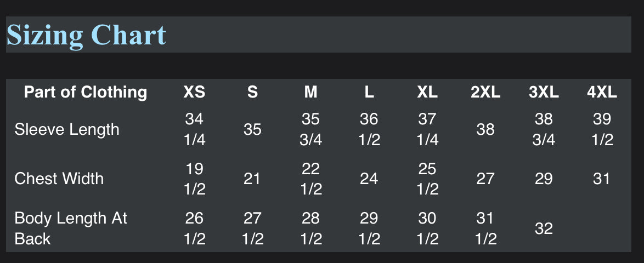Select the XL column header

coord(427,92)
